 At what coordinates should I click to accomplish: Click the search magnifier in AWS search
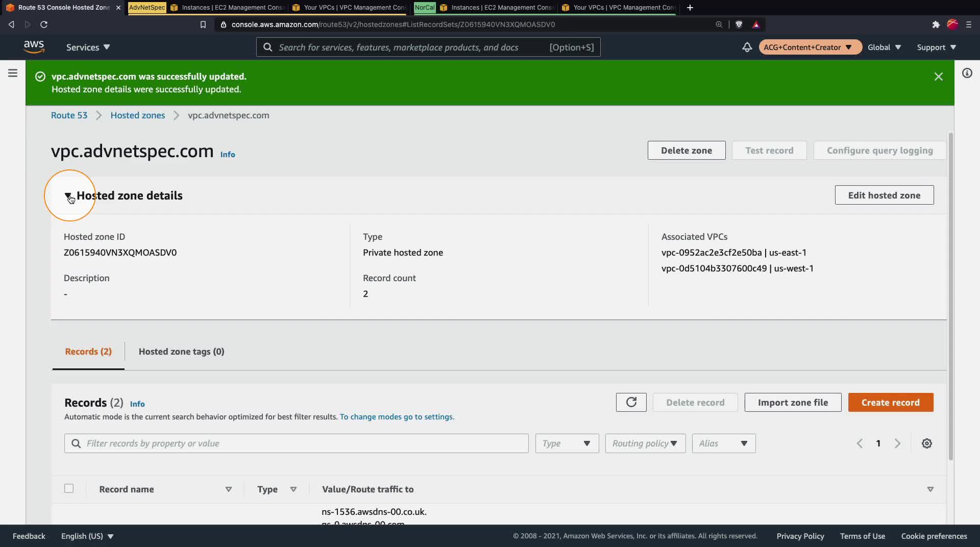tap(267, 47)
